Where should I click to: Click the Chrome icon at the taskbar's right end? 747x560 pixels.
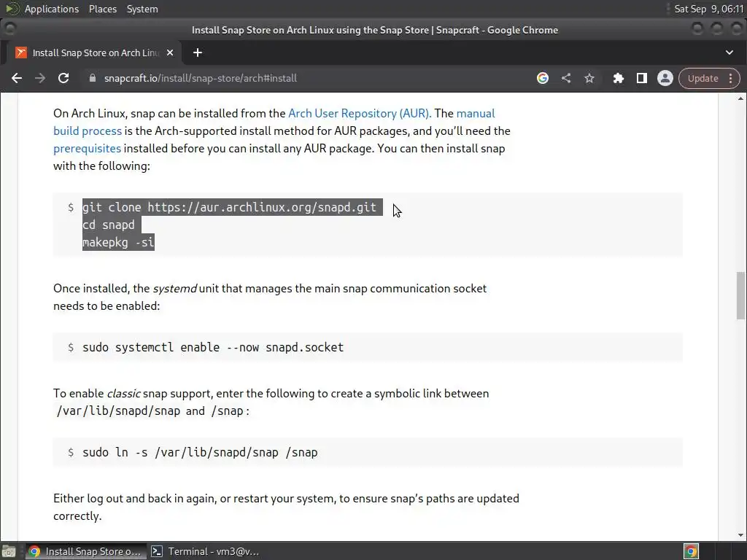pyautogui.click(x=691, y=551)
